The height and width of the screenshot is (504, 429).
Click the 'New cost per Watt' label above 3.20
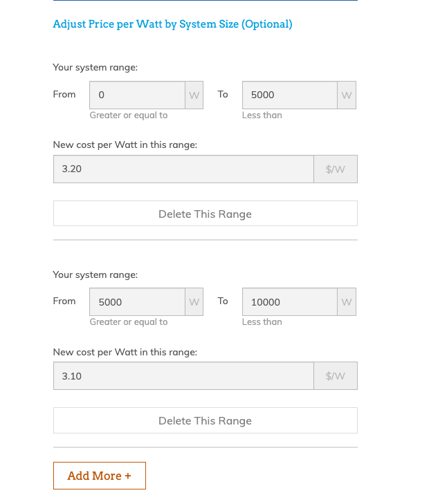[125, 145]
